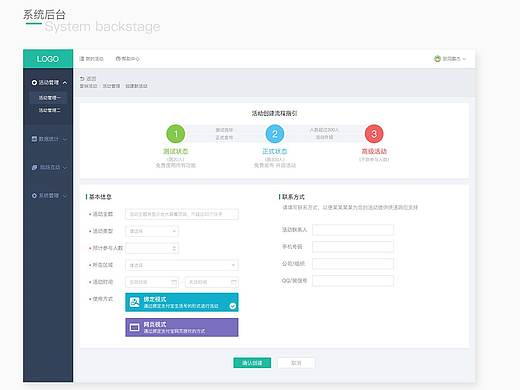Select the purple 网页模式 option card
The width and height of the screenshot is (520, 390).
click(x=182, y=327)
